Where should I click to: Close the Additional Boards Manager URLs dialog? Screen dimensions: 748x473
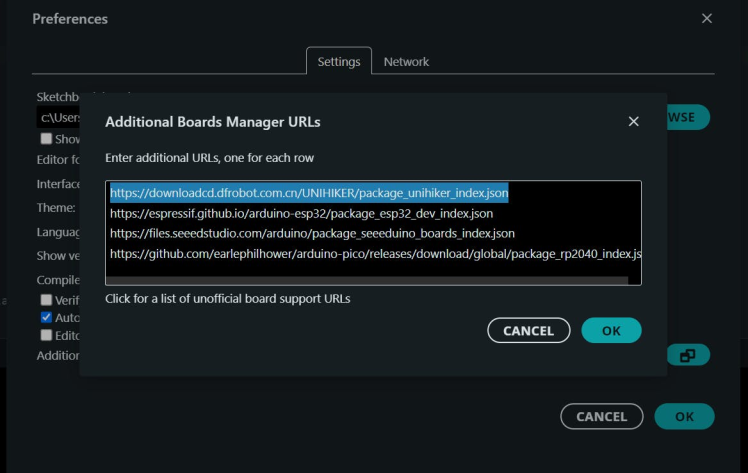(633, 122)
